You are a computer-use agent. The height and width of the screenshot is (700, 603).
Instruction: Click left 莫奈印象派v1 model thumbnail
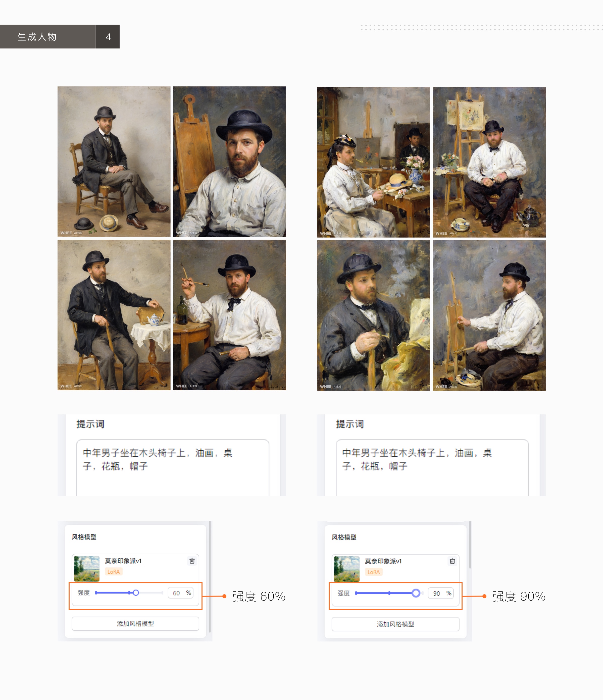click(86, 569)
